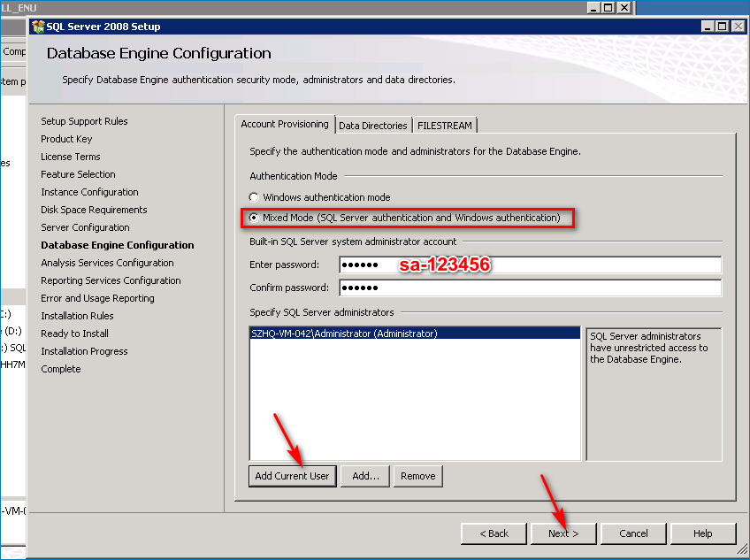Click Disk Space Requirements step
The height and width of the screenshot is (560, 750).
click(94, 210)
